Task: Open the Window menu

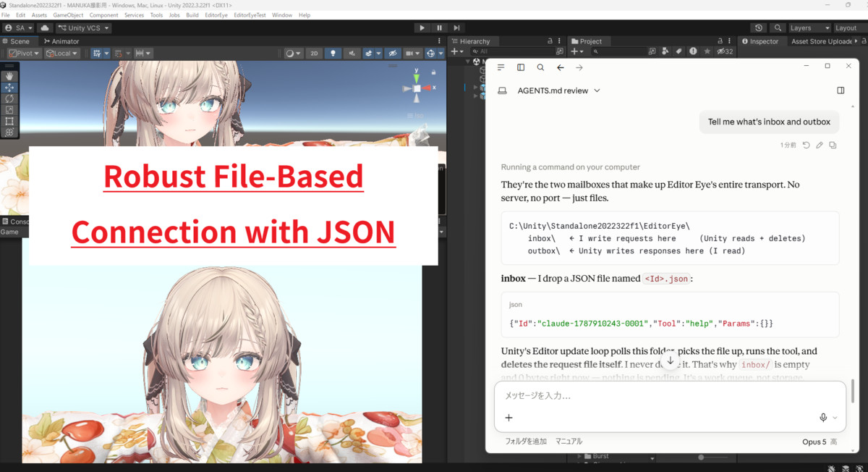Action: click(x=282, y=14)
